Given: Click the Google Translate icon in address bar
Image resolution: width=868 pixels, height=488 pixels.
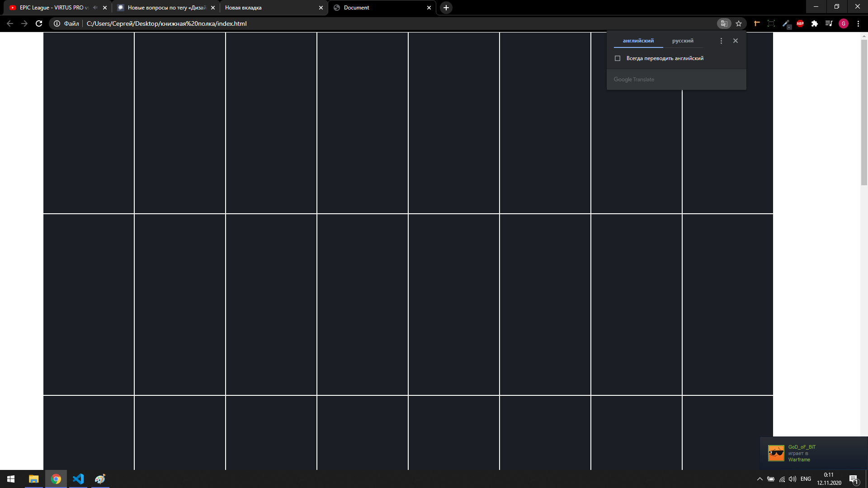Looking at the screenshot, I should (x=724, y=23).
